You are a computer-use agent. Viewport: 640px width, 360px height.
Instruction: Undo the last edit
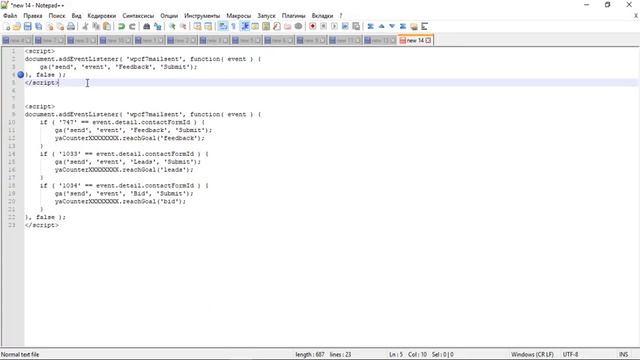(x=121, y=27)
